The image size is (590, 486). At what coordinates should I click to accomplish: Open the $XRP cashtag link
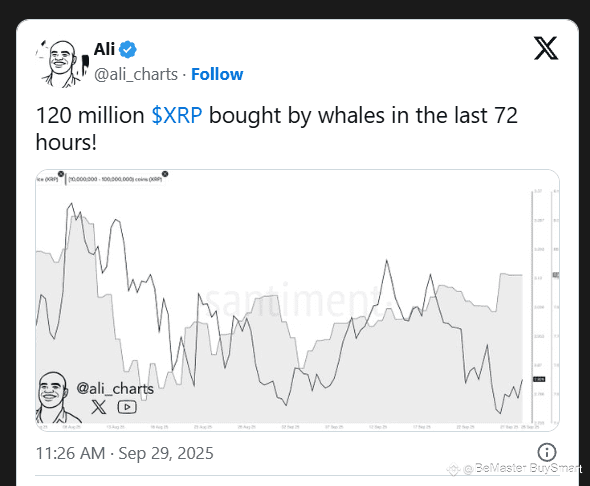point(177,115)
